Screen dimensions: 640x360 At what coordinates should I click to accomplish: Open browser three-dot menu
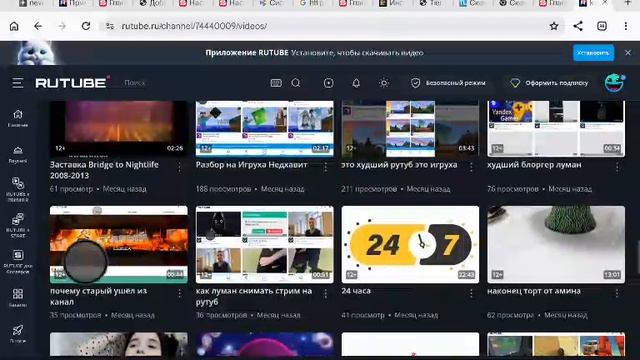point(626,26)
